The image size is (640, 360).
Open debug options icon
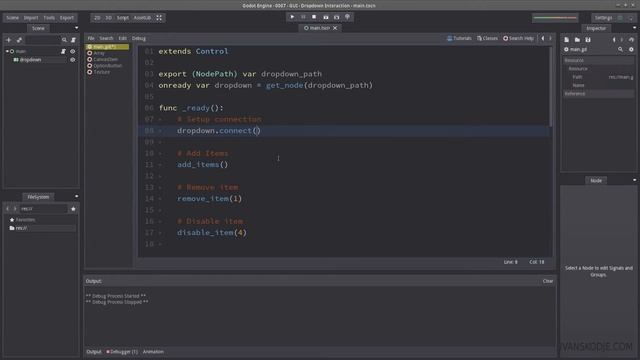(x=348, y=17)
